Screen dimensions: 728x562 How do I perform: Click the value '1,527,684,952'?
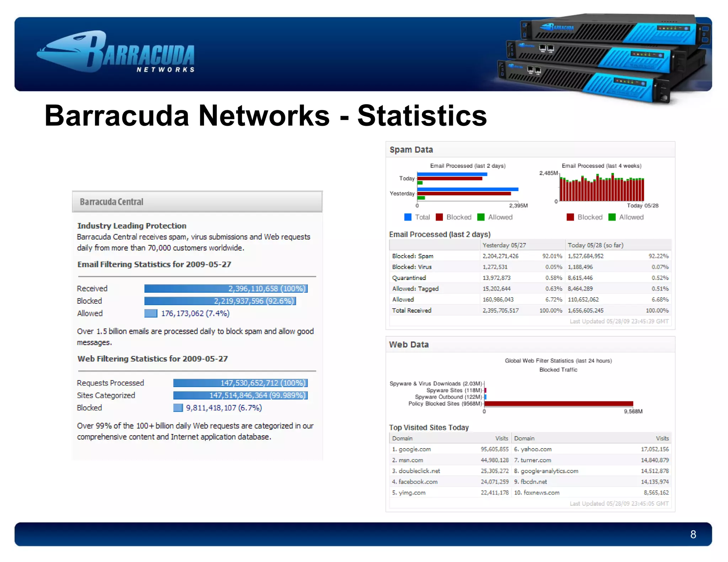point(585,256)
